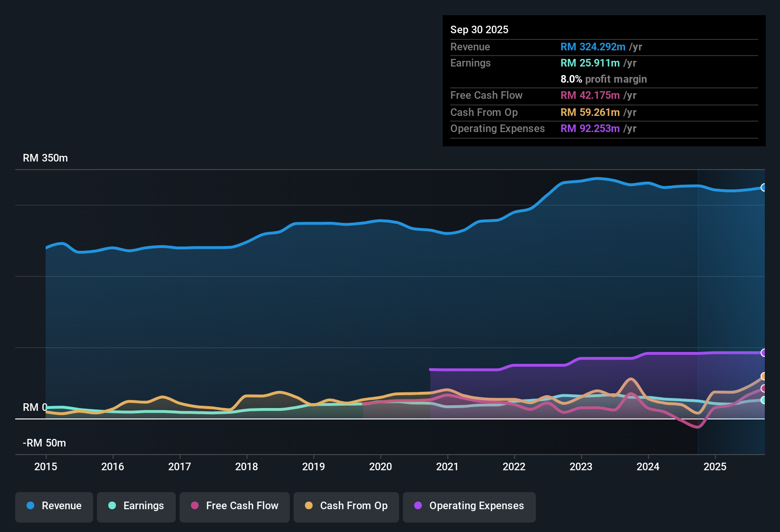Click the pink Free Cash Flow color swatch
The image size is (780, 532).
click(x=195, y=506)
